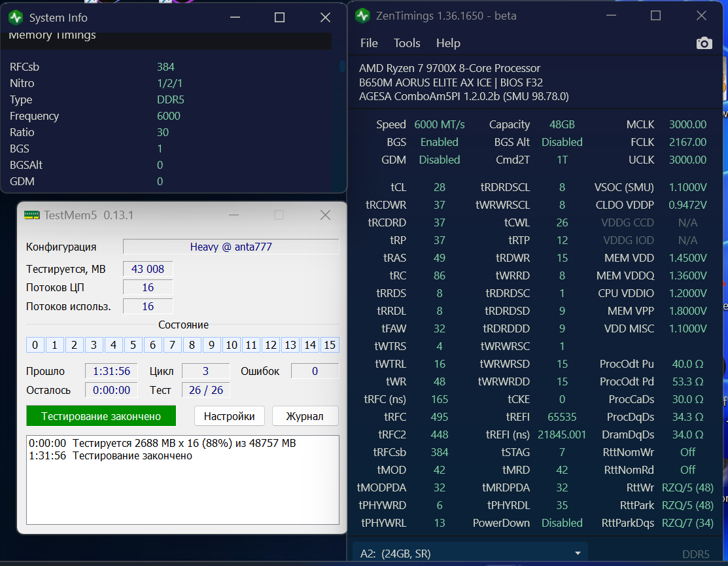The image size is (728, 566).
Task: Click the Потоков ЦП value 16
Action: coord(148,287)
